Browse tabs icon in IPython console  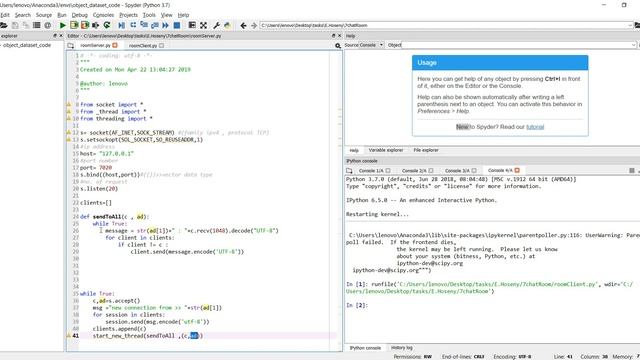(349, 171)
